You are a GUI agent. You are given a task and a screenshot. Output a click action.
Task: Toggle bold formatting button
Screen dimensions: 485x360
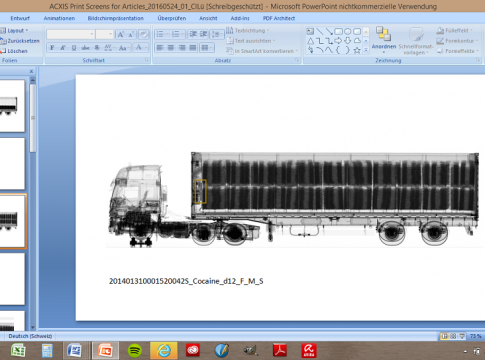52,48
